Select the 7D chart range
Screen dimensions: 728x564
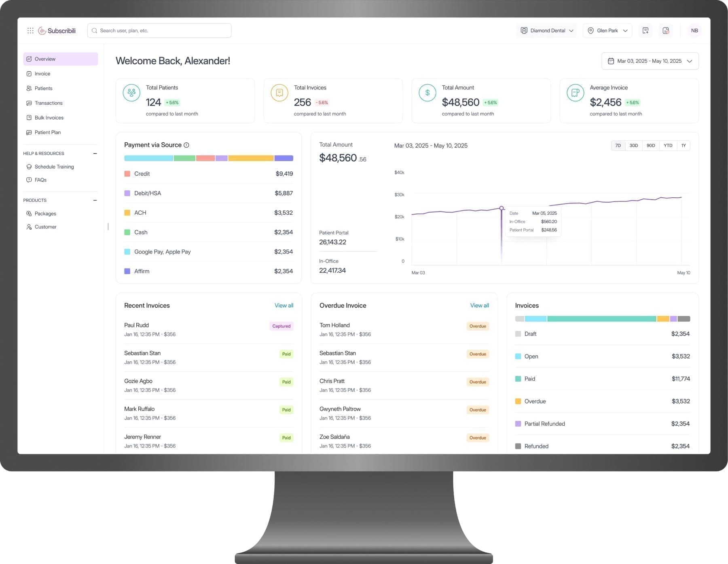click(618, 146)
